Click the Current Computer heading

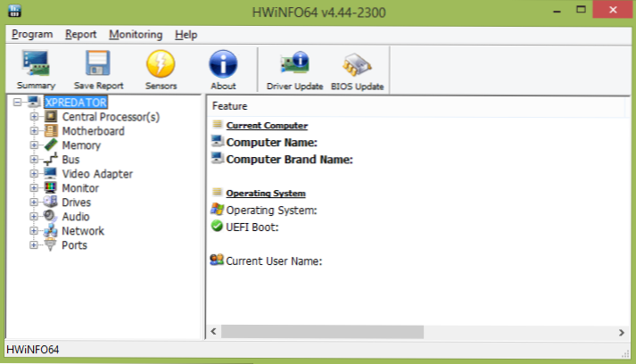267,126
